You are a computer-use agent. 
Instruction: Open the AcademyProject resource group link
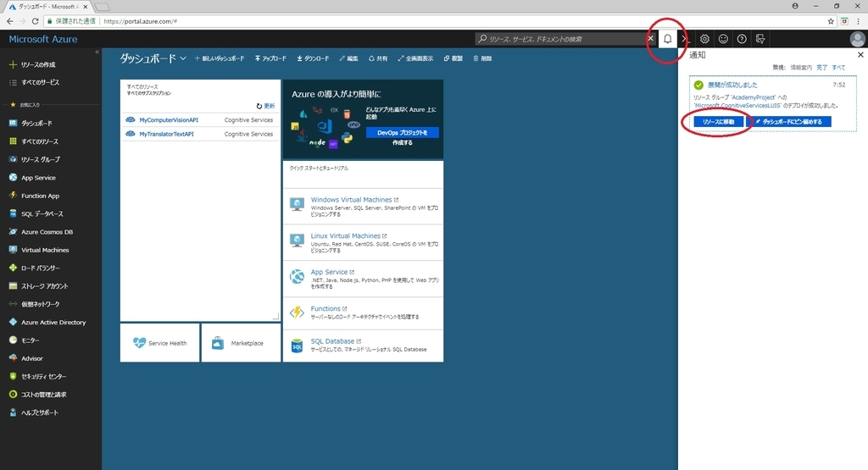point(754,97)
